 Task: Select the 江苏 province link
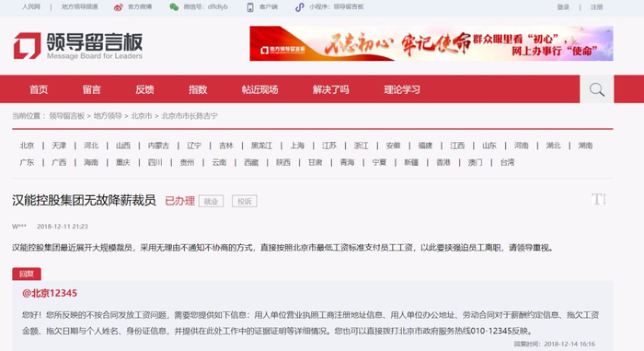point(329,146)
